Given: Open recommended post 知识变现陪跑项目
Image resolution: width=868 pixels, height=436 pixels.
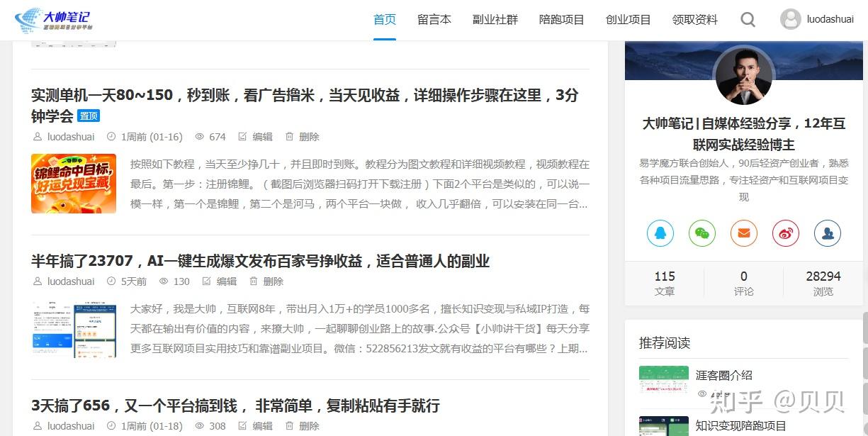Looking at the screenshot, I should [x=741, y=425].
